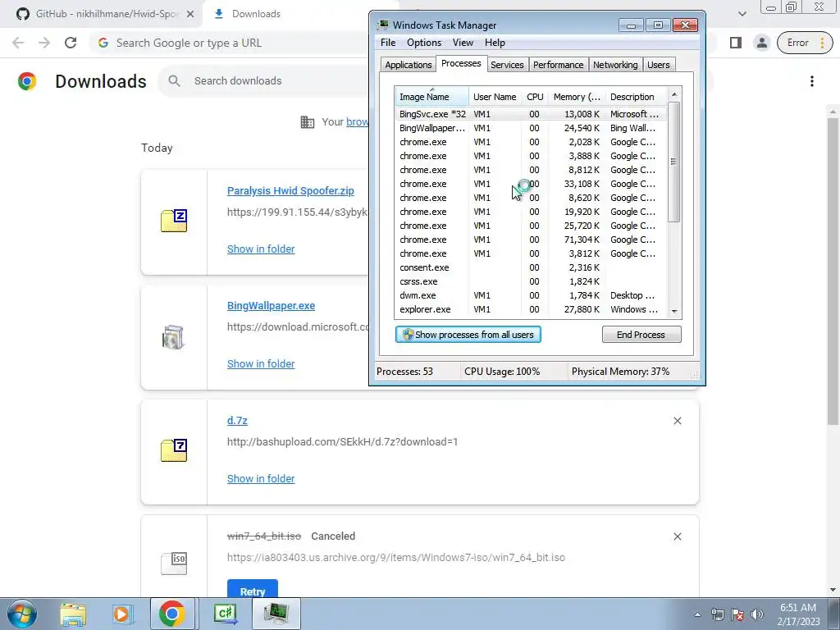840x630 pixels.
Task: Select BingSvc.exe *32 process row
Action: [x=531, y=114]
